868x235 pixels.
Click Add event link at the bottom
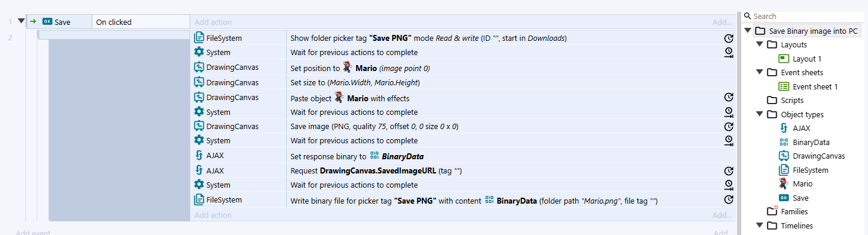tap(33, 232)
